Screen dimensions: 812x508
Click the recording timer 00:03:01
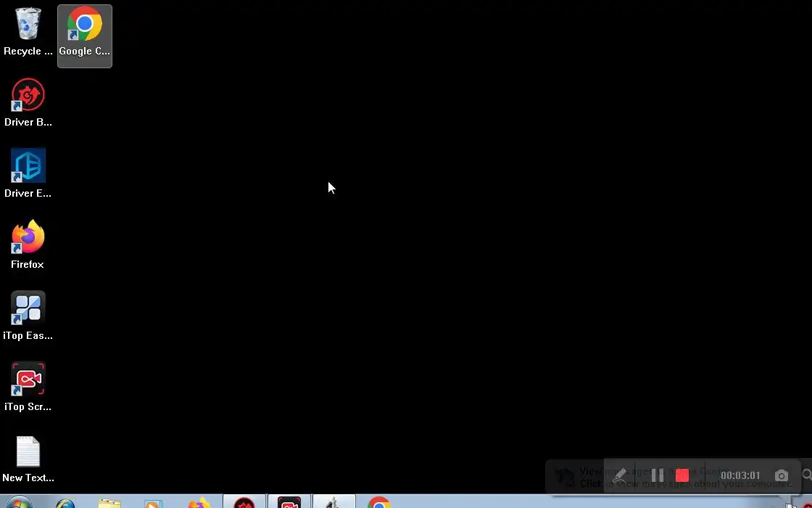tap(740, 475)
